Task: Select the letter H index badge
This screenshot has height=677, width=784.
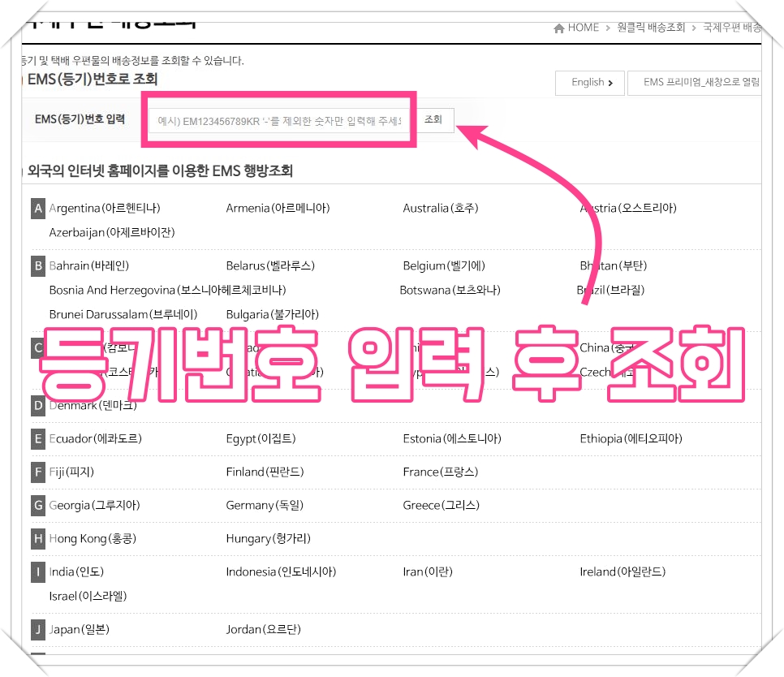Action: click(38, 539)
